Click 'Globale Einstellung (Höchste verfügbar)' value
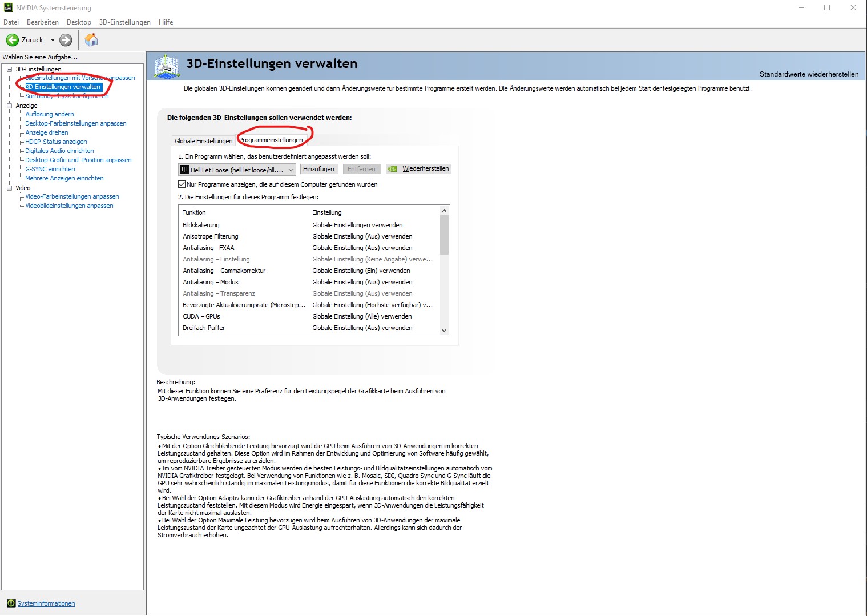This screenshot has height=616, width=867. click(372, 305)
